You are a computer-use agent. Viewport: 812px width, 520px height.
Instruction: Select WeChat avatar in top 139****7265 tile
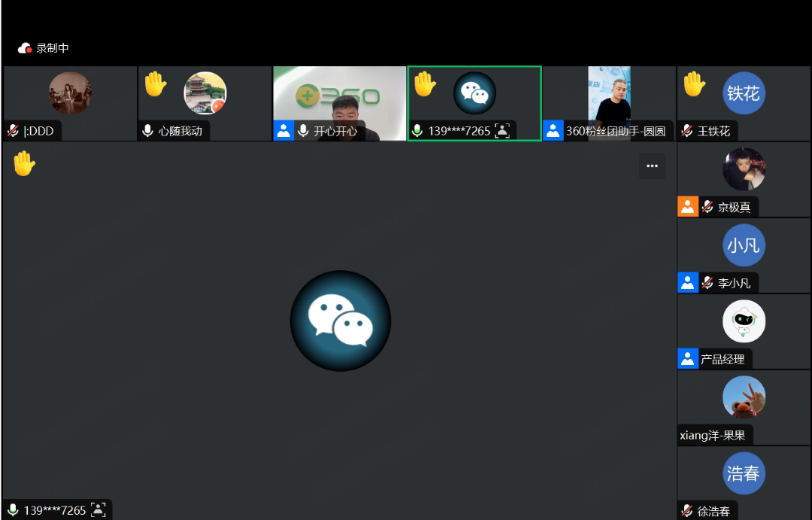[x=474, y=93]
